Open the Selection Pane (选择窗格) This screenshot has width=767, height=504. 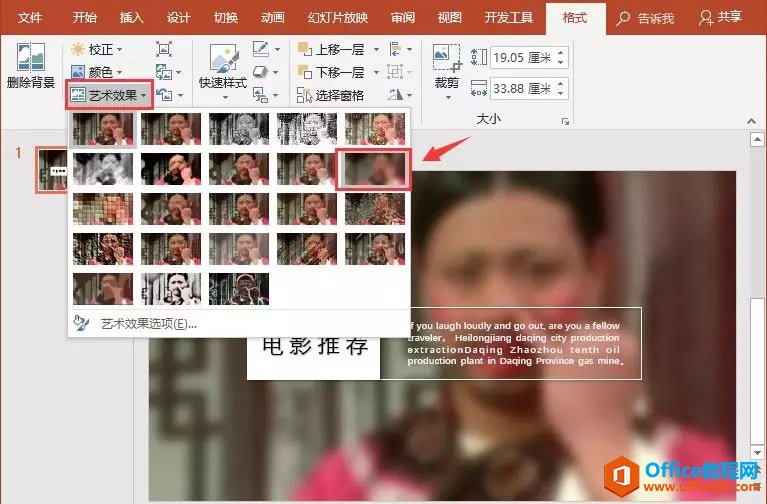click(x=331, y=95)
